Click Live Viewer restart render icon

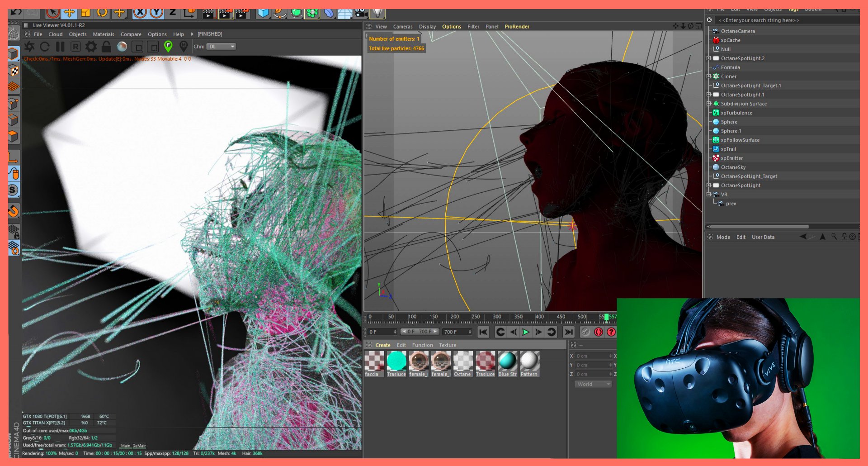(x=45, y=47)
